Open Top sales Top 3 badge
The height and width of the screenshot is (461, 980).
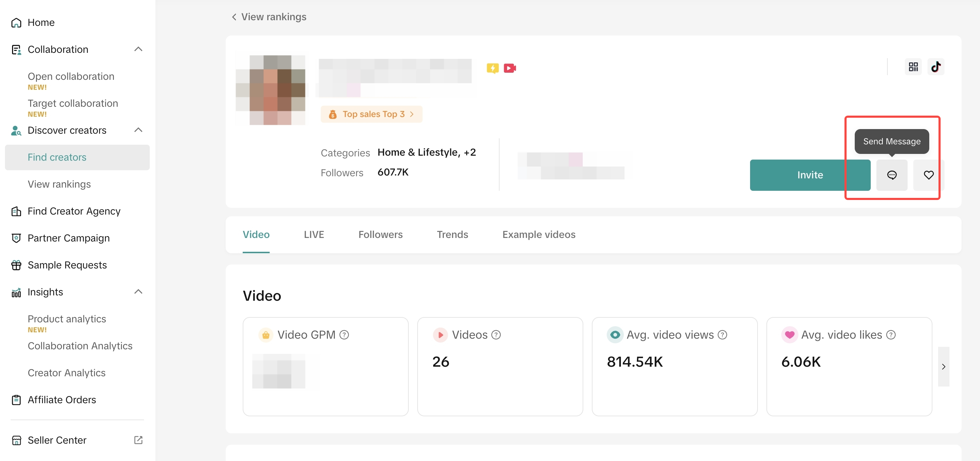pos(371,114)
